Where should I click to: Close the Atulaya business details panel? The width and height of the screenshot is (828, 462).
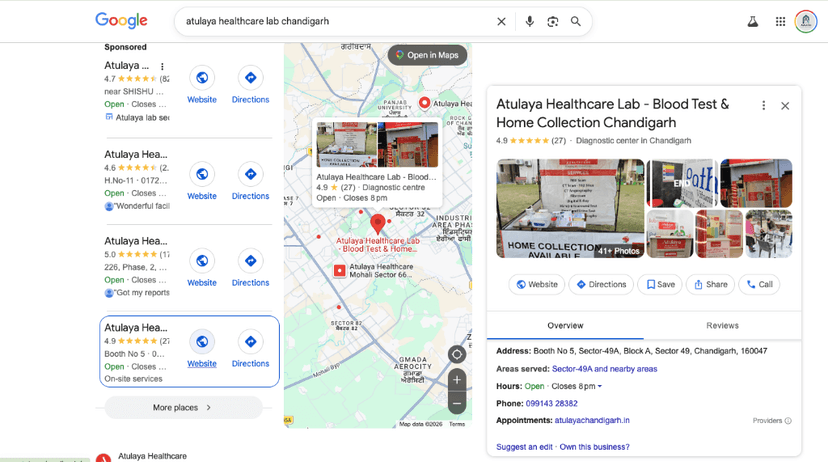pos(785,106)
